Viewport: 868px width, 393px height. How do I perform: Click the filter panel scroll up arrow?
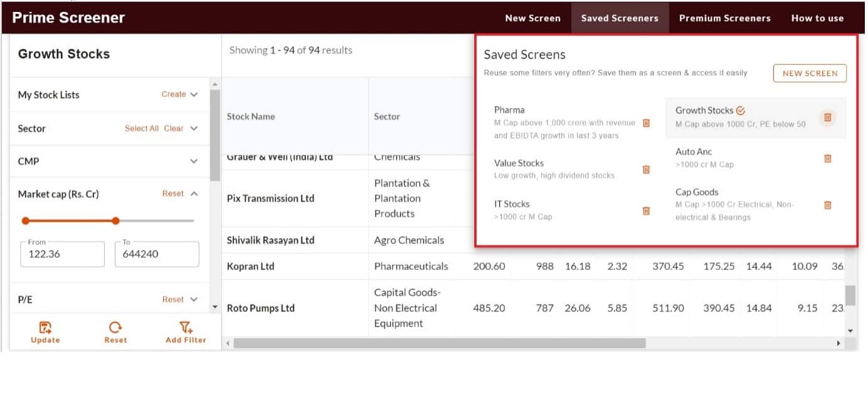point(214,84)
